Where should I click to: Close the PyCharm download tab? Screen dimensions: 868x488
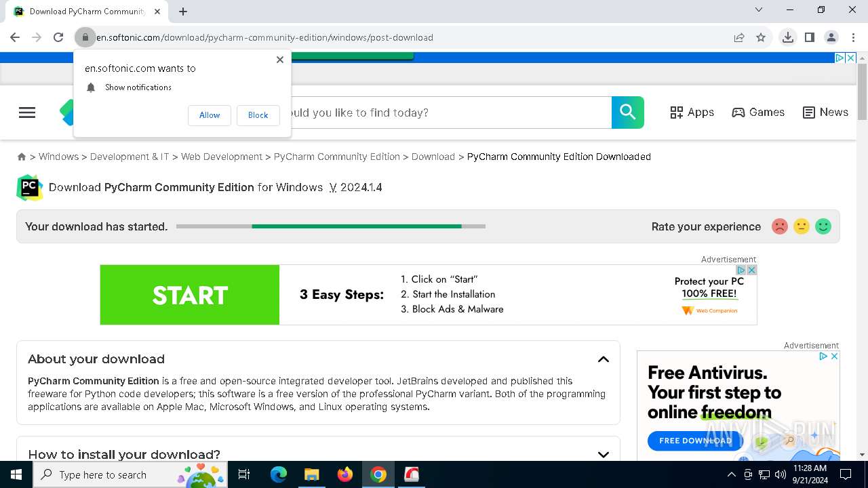[x=158, y=11]
